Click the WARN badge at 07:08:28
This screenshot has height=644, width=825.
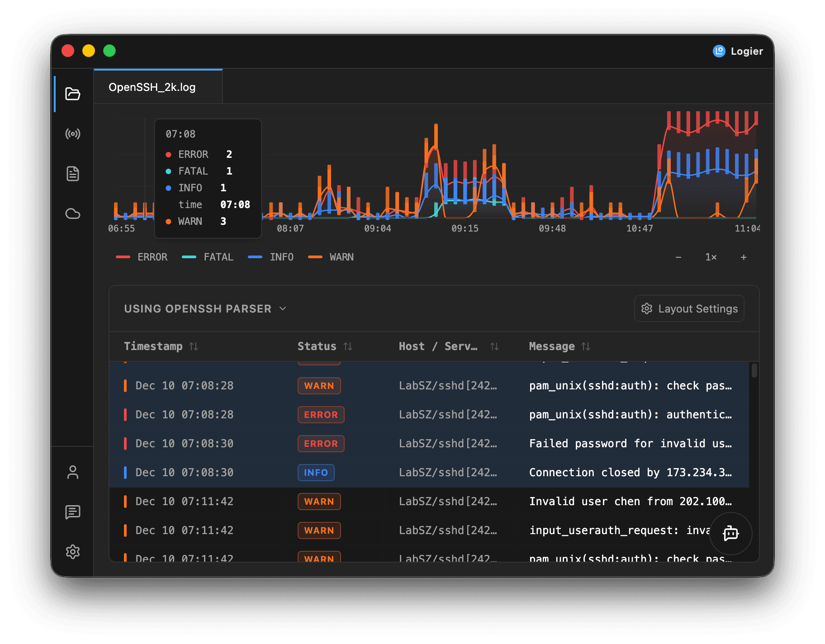[x=319, y=386]
